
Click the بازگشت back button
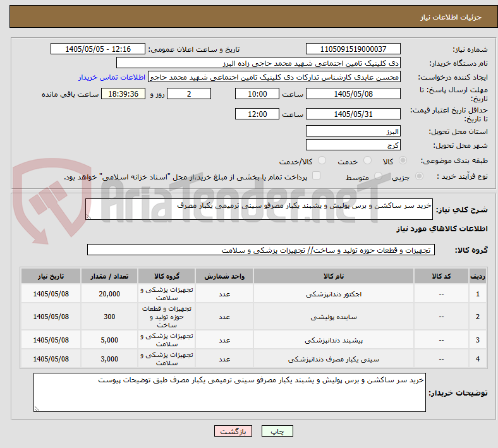tap(233, 431)
